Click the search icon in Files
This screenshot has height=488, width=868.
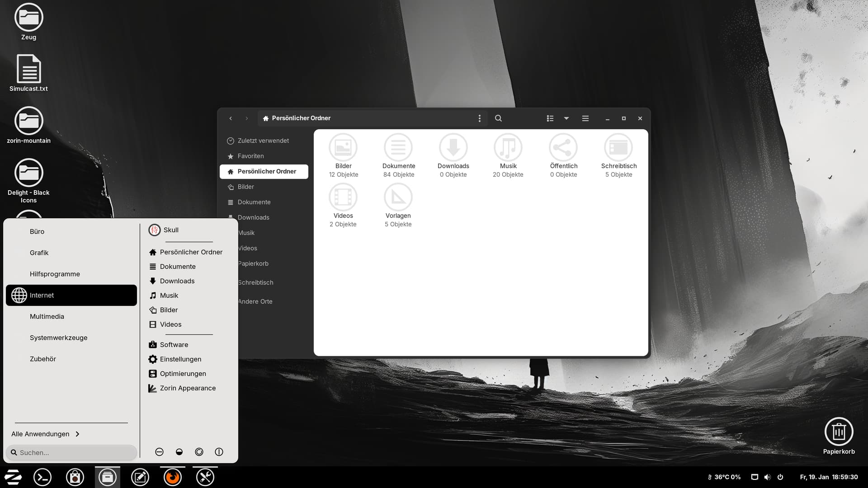498,118
